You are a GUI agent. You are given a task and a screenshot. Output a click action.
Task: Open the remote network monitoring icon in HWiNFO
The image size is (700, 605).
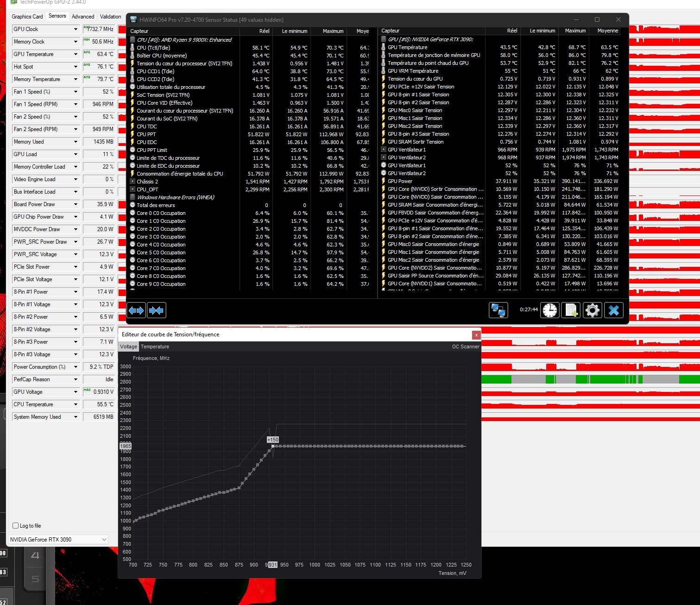[x=498, y=310]
